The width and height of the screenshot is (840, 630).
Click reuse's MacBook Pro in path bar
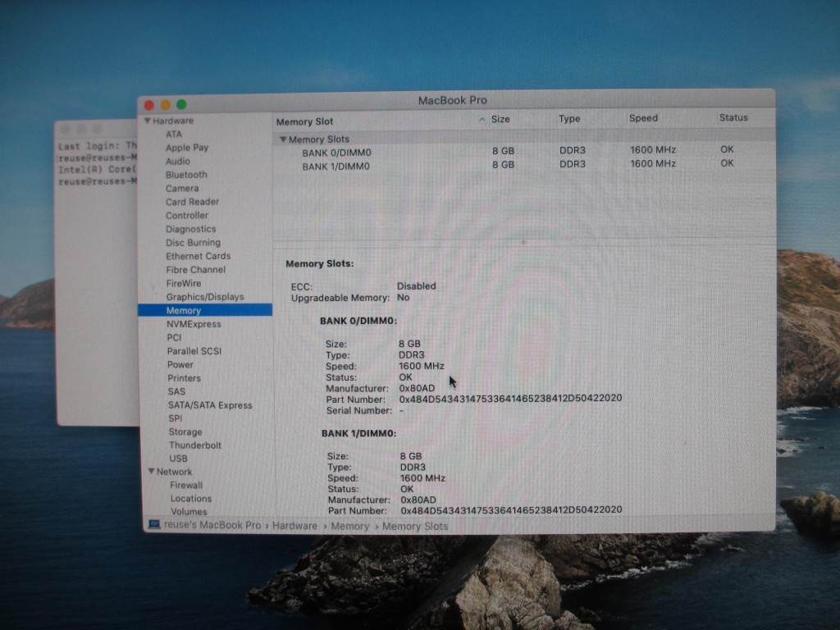212,525
